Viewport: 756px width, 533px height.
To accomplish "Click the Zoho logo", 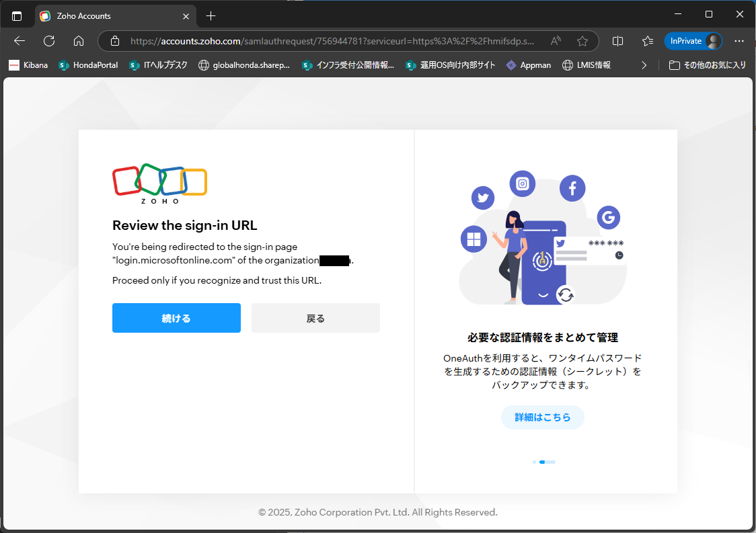I will [x=159, y=183].
